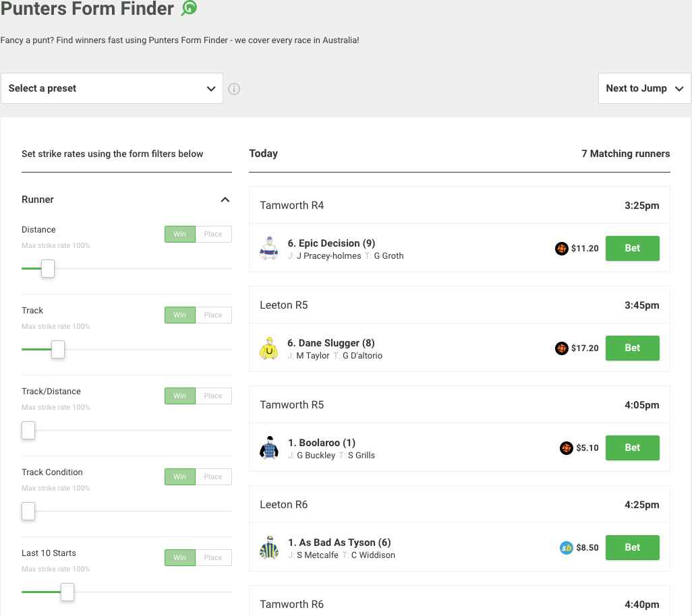The height and width of the screenshot is (616, 692).
Task: Open the Next to Jump sort dropdown
Action: 644,88
